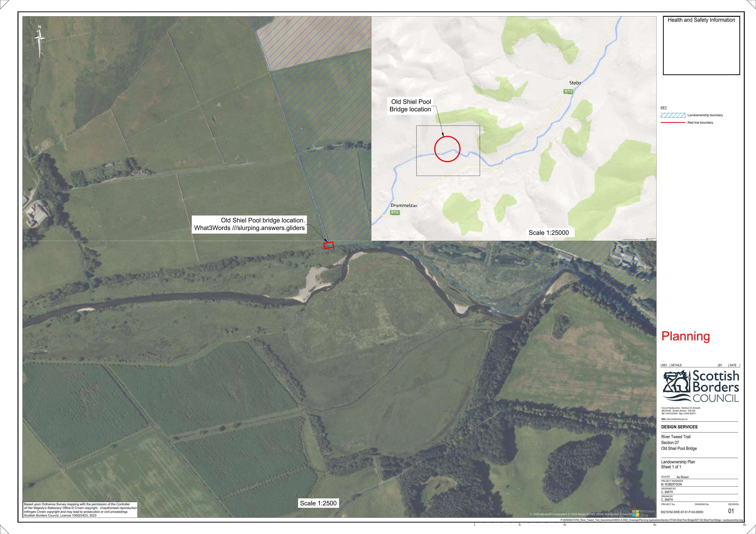The height and width of the screenshot is (534, 756).
Task: Click the red circle on the inset map
Action: tap(447, 149)
